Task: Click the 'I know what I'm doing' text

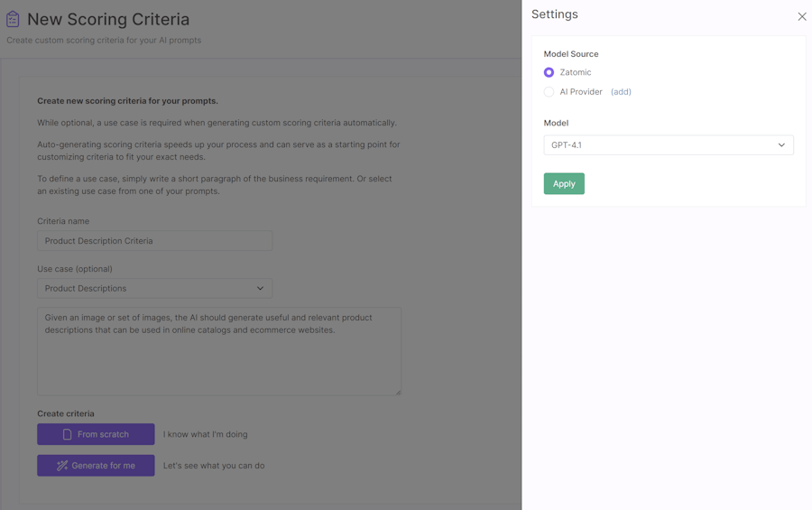Action: tap(205, 434)
